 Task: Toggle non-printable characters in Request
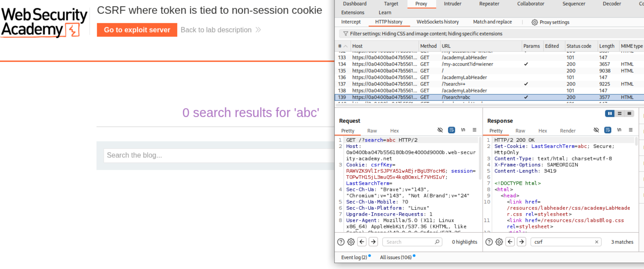(x=463, y=130)
